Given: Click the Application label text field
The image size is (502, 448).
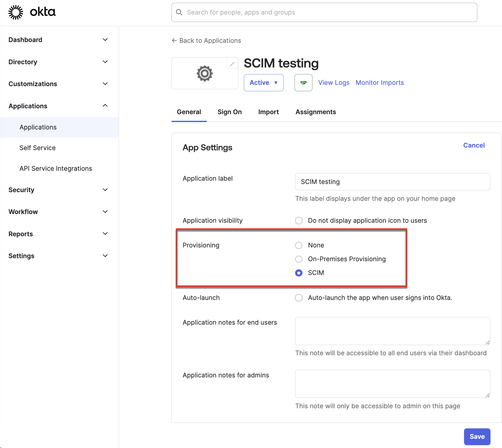Looking at the screenshot, I should pyautogui.click(x=392, y=182).
